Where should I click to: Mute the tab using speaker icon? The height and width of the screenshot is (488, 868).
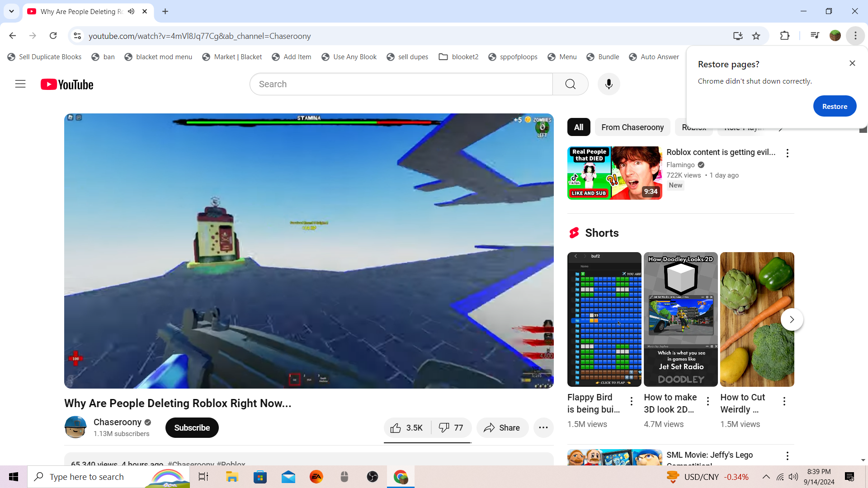[131, 11]
